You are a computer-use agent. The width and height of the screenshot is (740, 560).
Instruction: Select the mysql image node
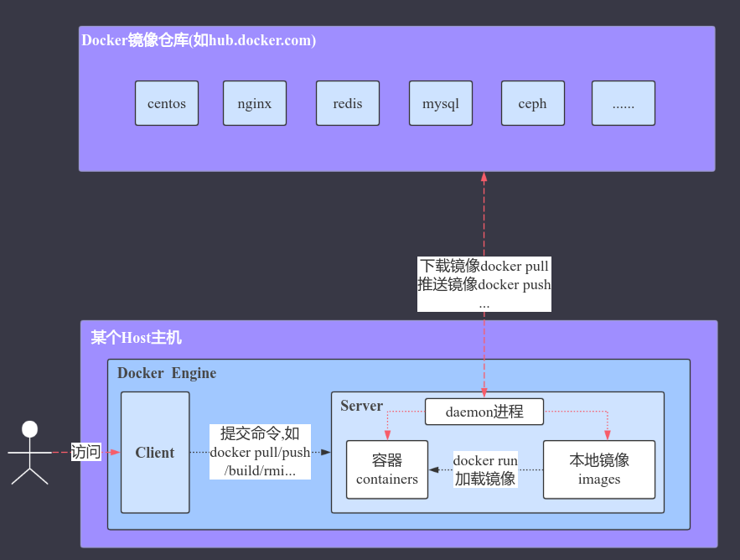441,103
